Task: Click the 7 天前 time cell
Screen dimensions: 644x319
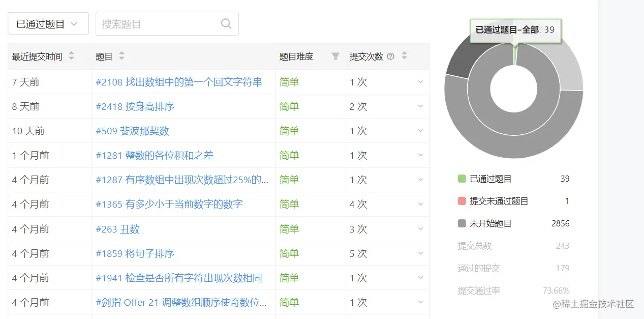Action: coord(26,82)
